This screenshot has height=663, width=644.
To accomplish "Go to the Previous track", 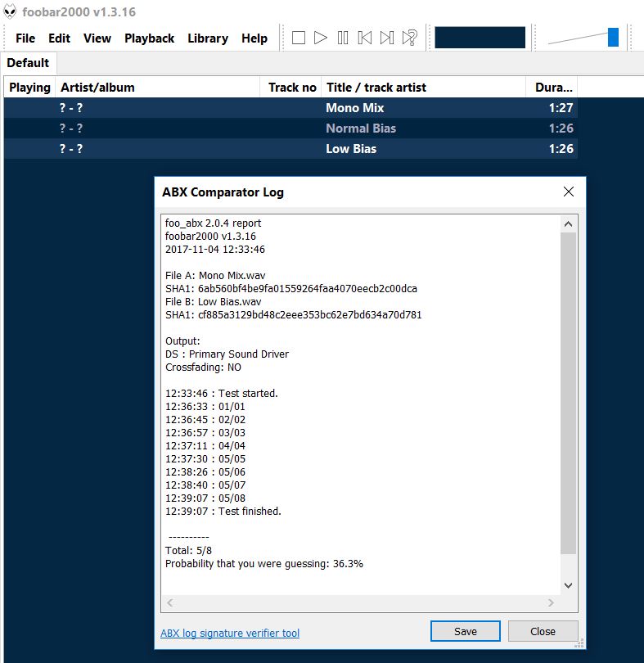I will click(x=365, y=38).
